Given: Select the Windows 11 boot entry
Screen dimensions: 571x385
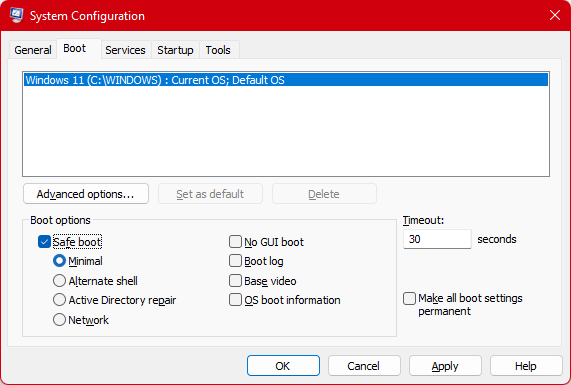Looking at the screenshot, I should [286, 80].
